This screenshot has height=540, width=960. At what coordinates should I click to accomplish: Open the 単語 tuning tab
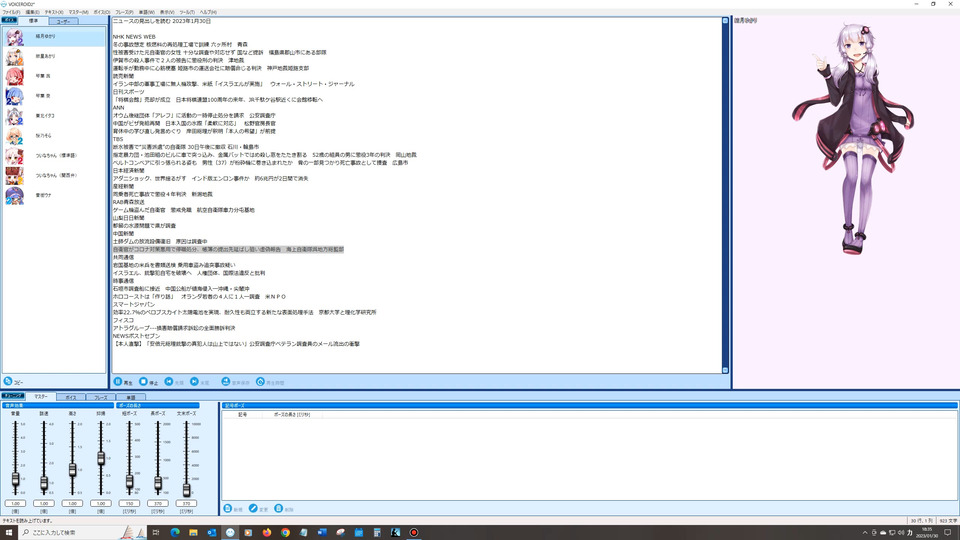[130, 397]
